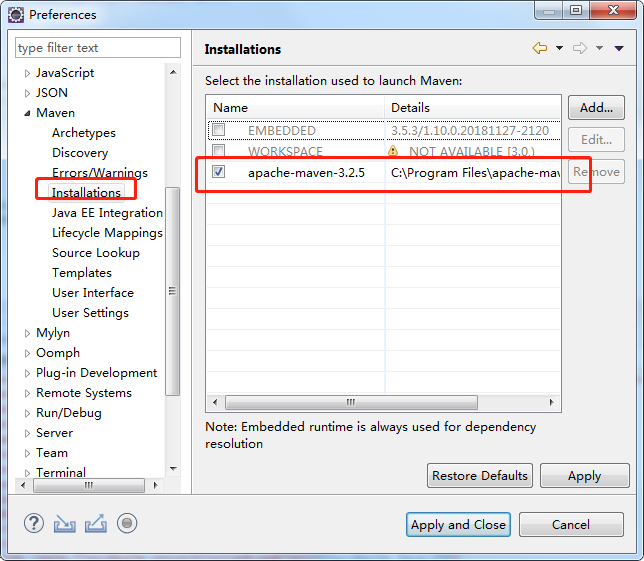
Task: Expand the Mylyn tree node
Action: tap(27, 333)
